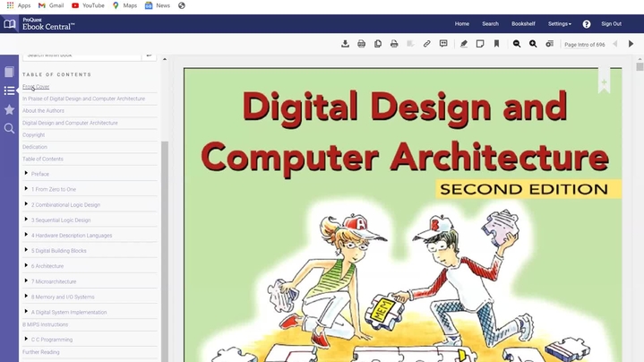Expand chapter 6 Architecture
This screenshot has width=644, height=362.
[x=26, y=266]
